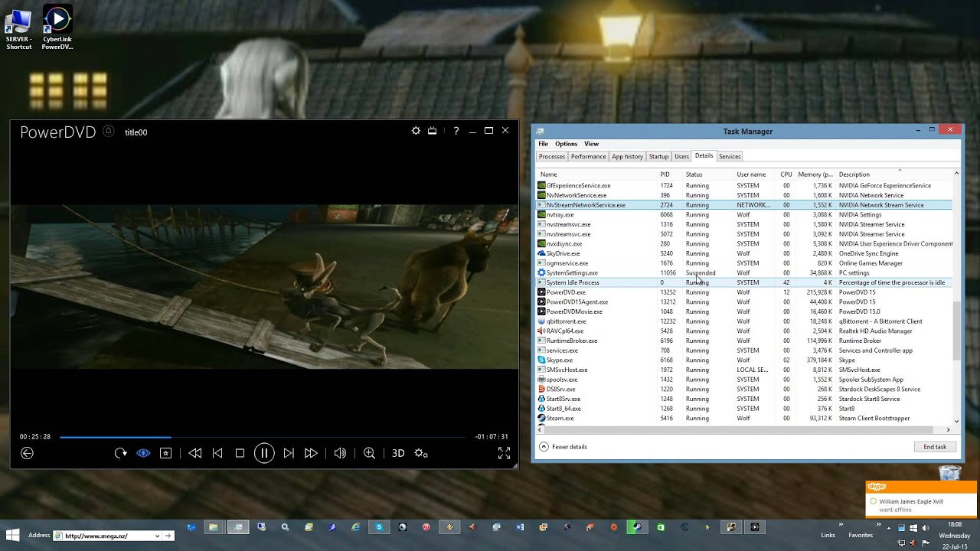Switch to the Services tab

coord(730,156)
